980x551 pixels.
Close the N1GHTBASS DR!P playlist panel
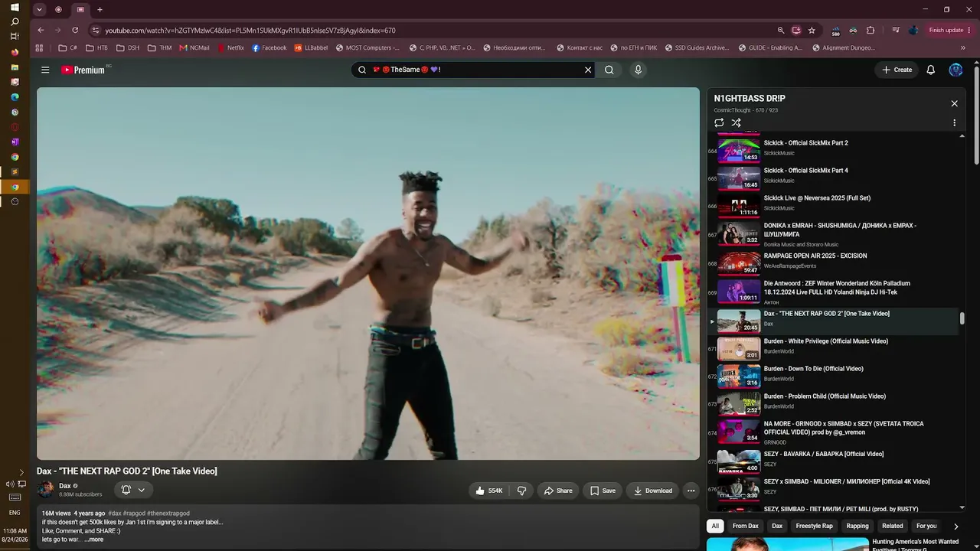point(954,103)
